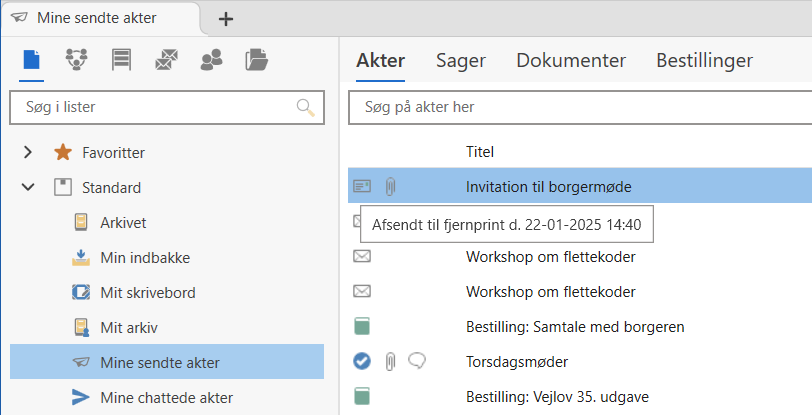Click the two-person contacts icon

211,60
